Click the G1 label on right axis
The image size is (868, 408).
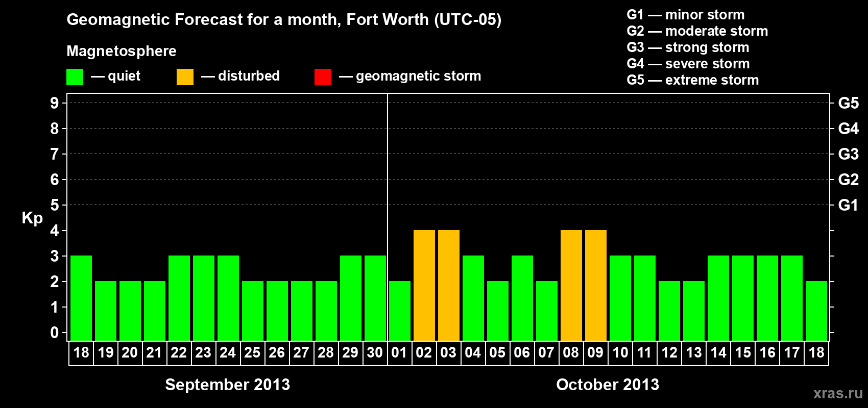click(x=849, y=205)
